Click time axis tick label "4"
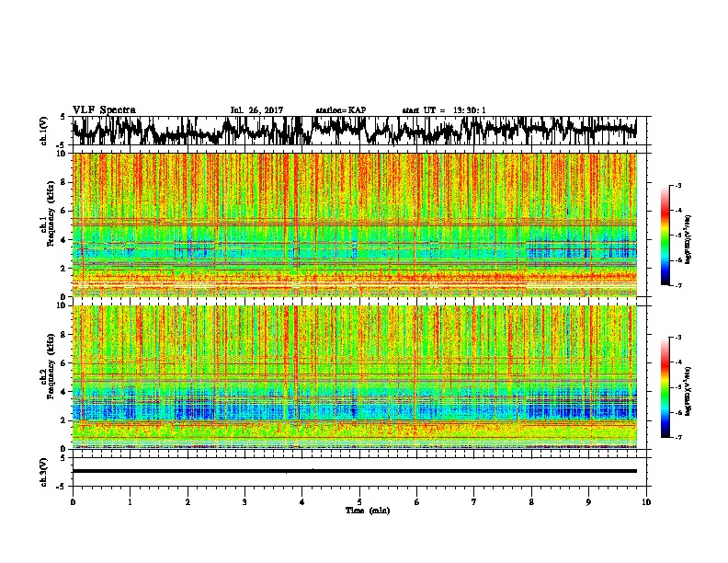 coord(302,502)
